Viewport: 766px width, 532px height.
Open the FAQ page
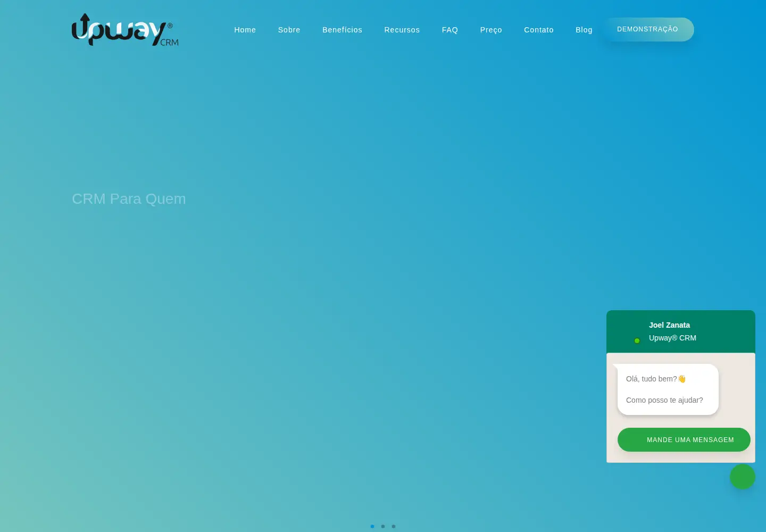coord(450,30)
